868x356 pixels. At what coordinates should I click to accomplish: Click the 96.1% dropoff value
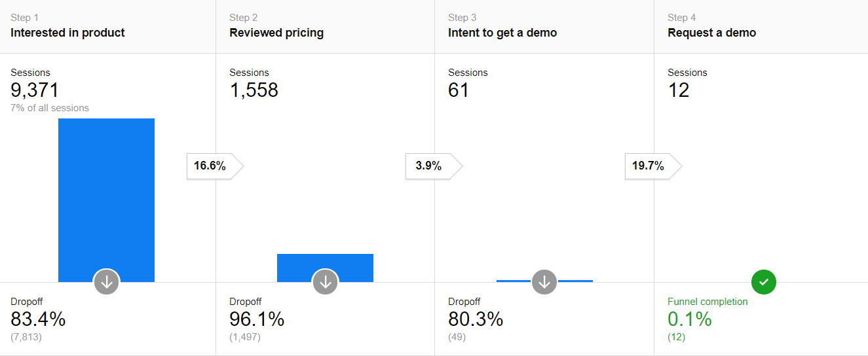point(257,319)
